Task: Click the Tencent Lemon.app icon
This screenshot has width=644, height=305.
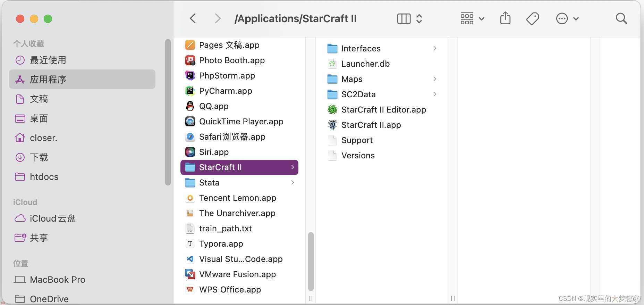Action: pos(190,198)
